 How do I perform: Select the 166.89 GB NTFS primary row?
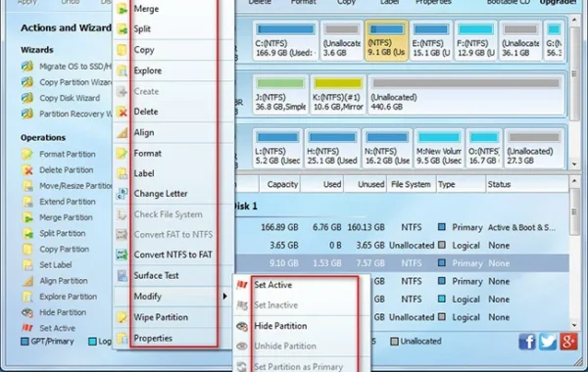(x=402, y=227)
